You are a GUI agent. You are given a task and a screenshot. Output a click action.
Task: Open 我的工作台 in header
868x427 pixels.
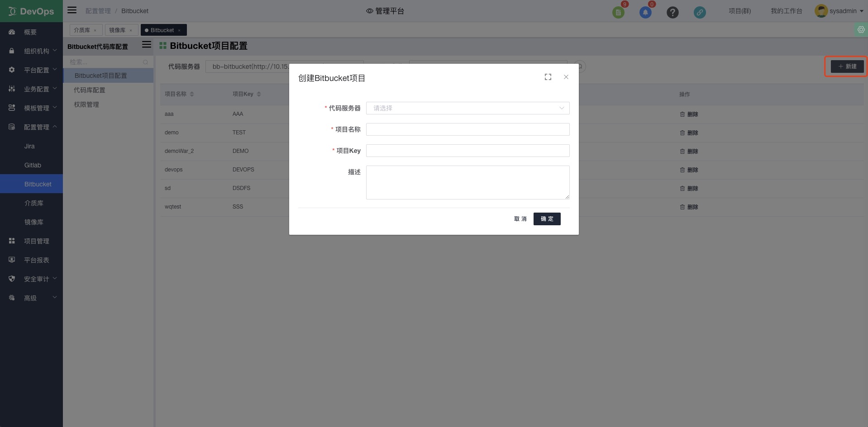787,11
